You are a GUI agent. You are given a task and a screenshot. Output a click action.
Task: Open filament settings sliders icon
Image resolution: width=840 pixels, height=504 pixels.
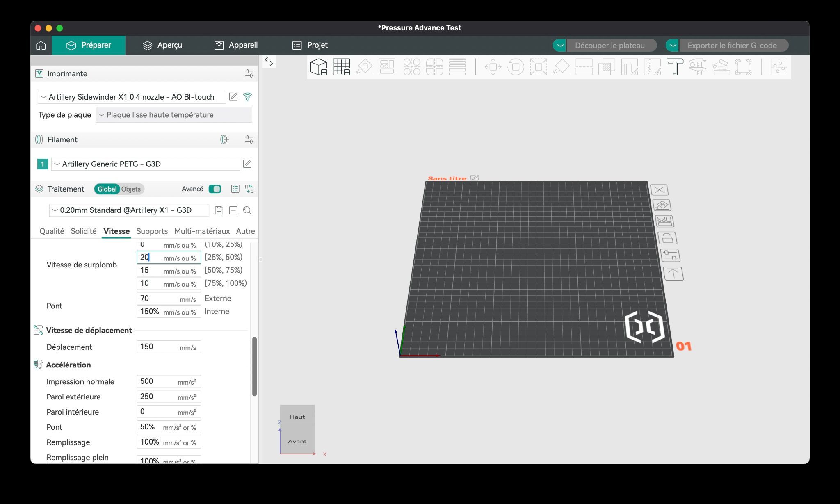[249, 139]
